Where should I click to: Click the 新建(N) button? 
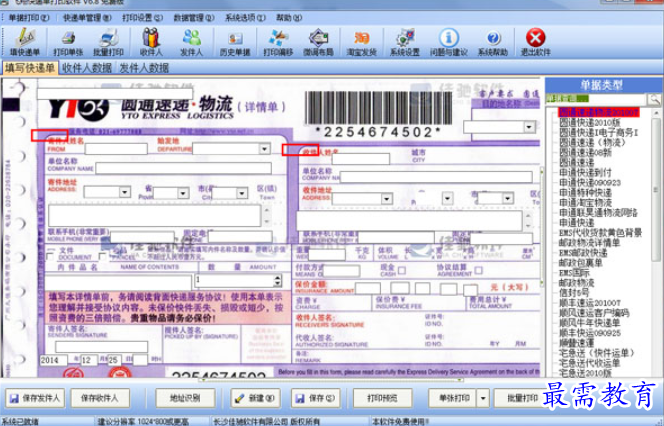pyautogui.click(x=255, y=398)
